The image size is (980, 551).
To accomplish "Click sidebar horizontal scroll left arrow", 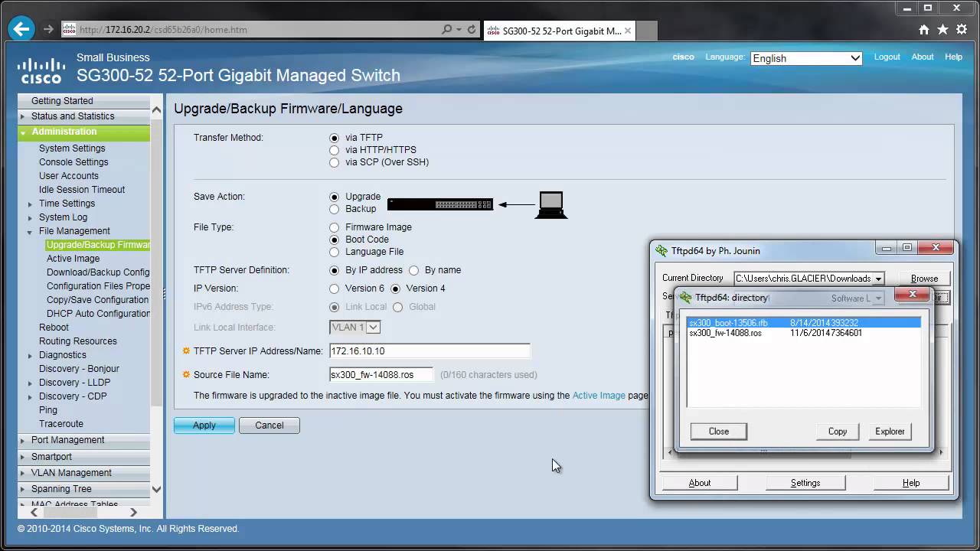I will coord(34,512).
